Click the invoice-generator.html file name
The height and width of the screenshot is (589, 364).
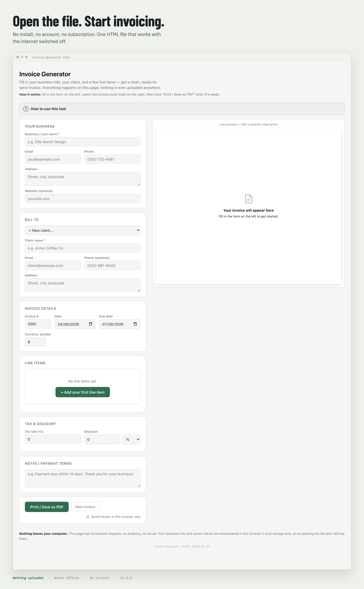pos(51,57)
